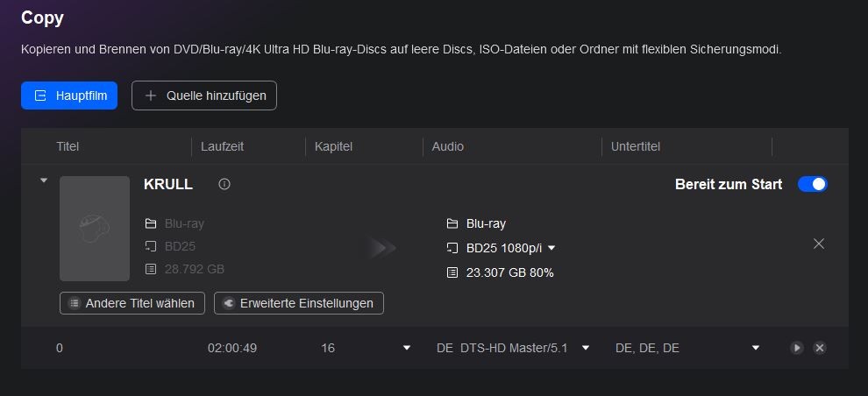Collapse the KRULL source entry arrow
This screenshot has height=396, width=868.
[43, 181]
